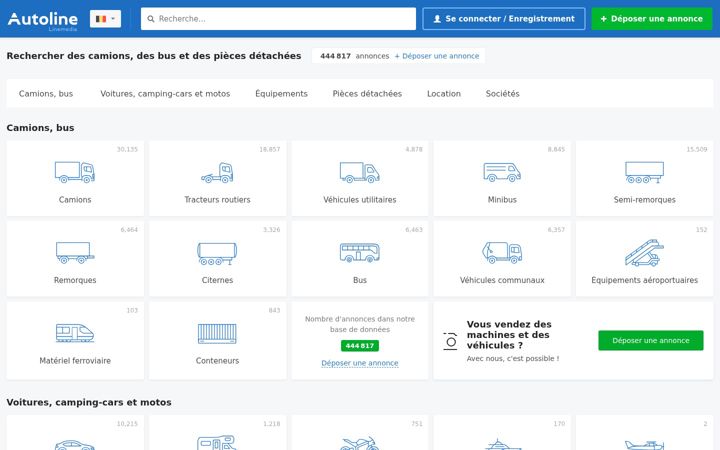Viewport: 720px width, 450px height.
Task: Select the Équipements aéroportuaires stairs icon
Action: [x=644, y=253]
